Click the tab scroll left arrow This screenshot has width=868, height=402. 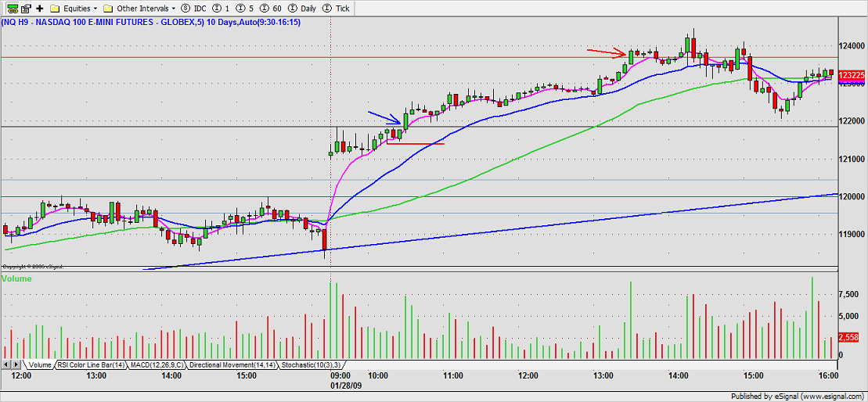[6, 365]
